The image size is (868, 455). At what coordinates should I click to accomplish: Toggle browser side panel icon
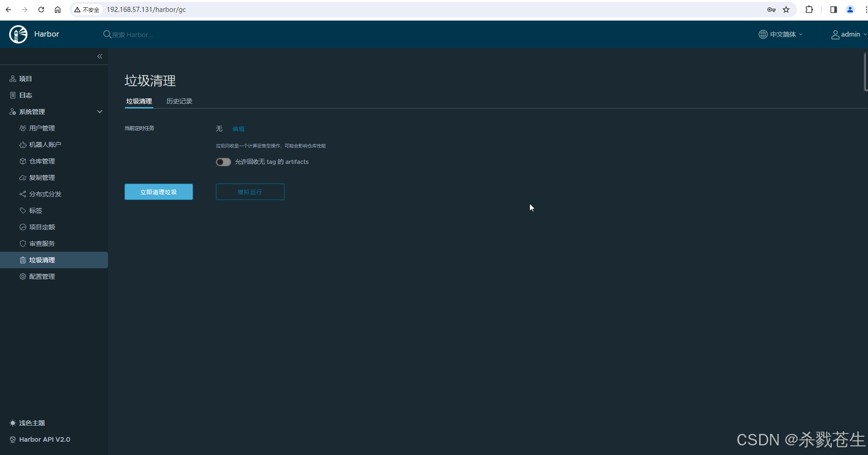tap(833, 10)
